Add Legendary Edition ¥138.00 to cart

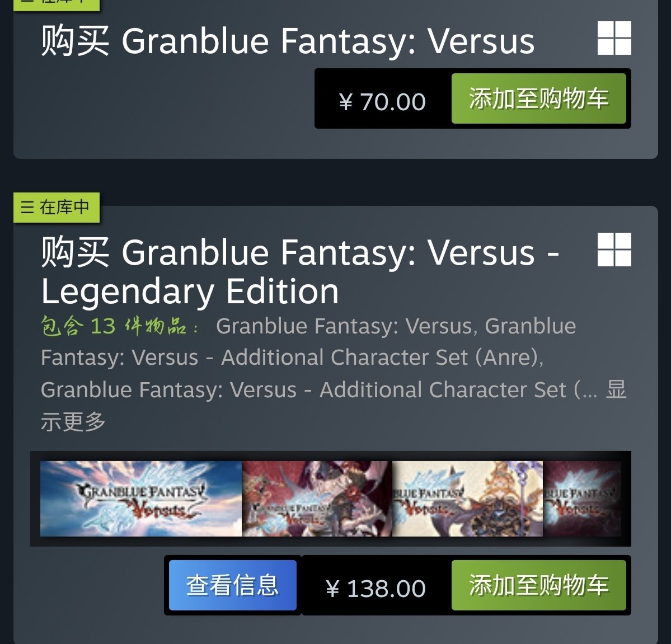539,585
